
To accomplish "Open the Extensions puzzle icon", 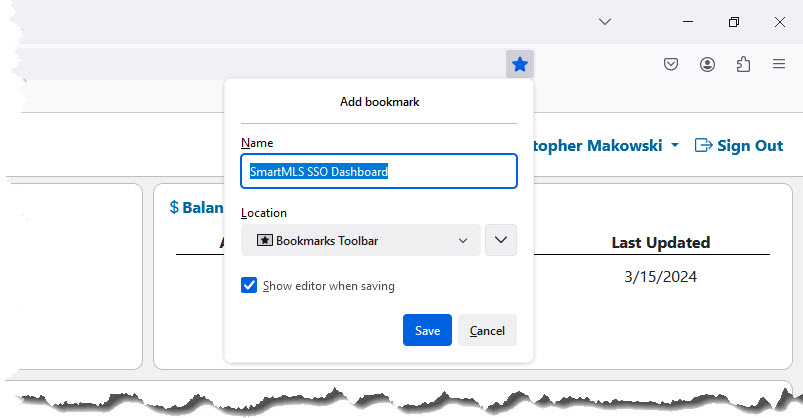I will coord(743,64).
